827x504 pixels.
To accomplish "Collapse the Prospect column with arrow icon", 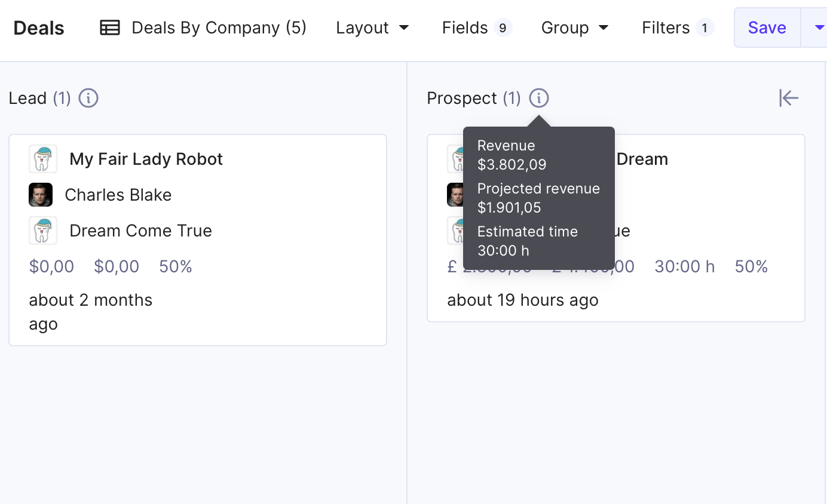I will (x=789, y=98).
